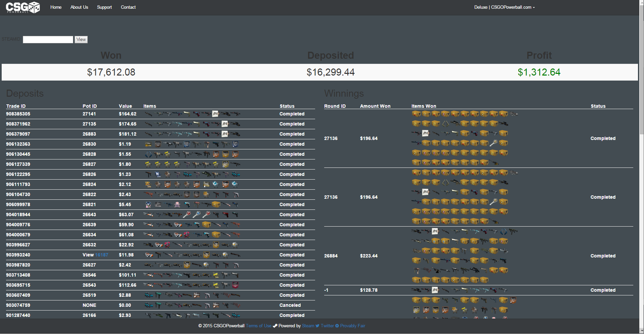
Task: Click the key item icon in first winnings round
Action: [x=493, y=143]
